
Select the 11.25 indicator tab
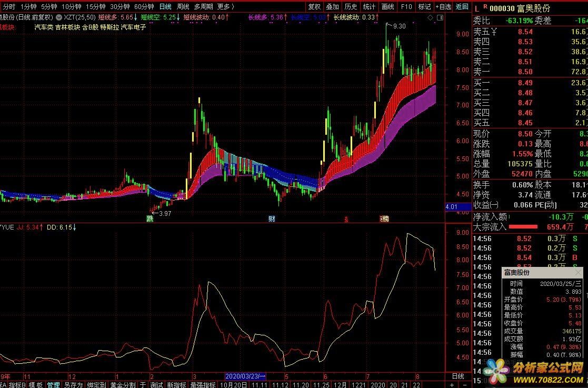coord(321,385)
